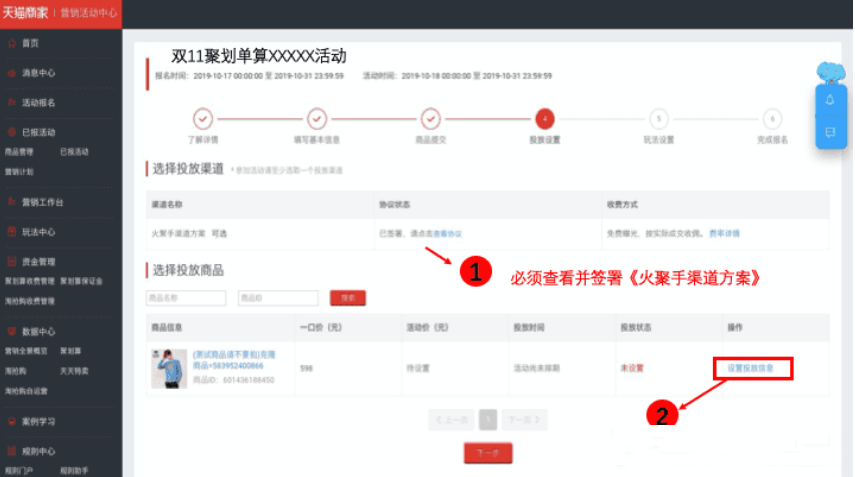Click the 了解详情 completed step circle
855x477 pixels.
click(x=203, y=118)
